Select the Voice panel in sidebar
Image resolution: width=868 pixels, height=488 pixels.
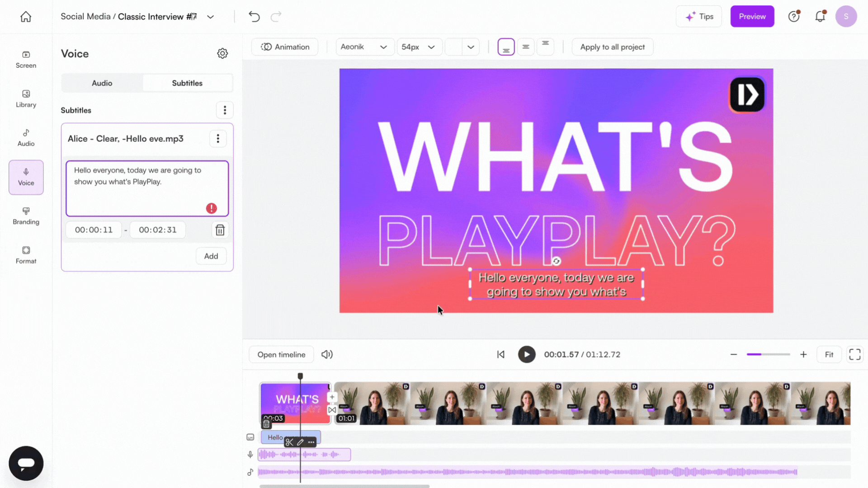pos(26,177)
